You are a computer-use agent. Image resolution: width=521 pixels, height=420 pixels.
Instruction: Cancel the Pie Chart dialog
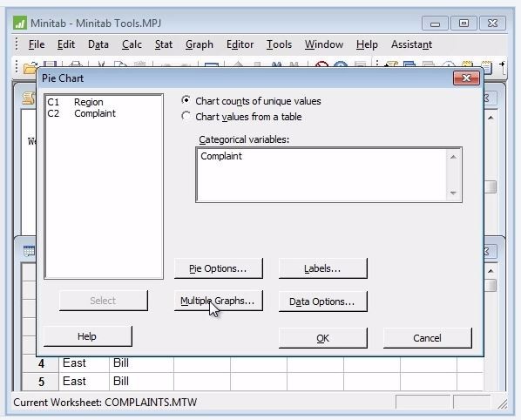pyautogui.click(x=427, y=338)
